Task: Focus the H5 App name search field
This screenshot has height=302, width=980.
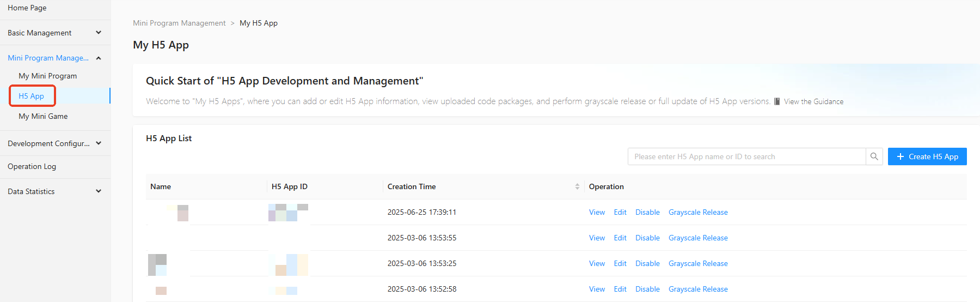Action: pos(746,156)
